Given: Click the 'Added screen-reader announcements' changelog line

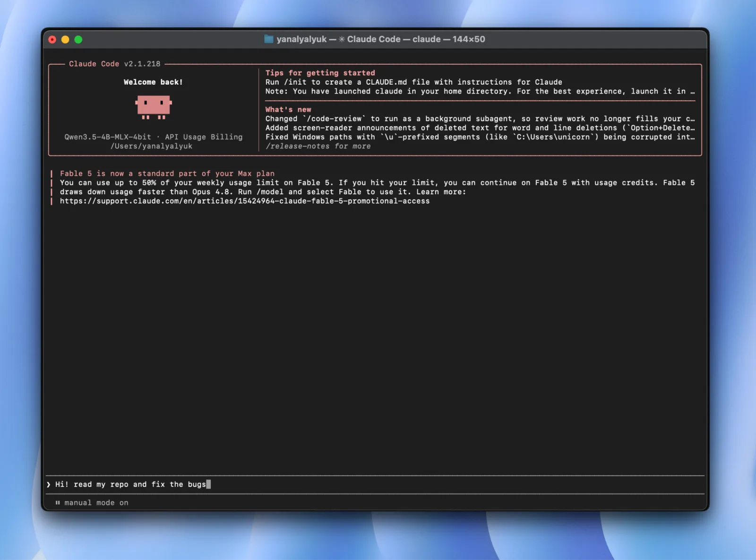Looking at the screenshot, I should pyautogui.click(x=480, y=128).
